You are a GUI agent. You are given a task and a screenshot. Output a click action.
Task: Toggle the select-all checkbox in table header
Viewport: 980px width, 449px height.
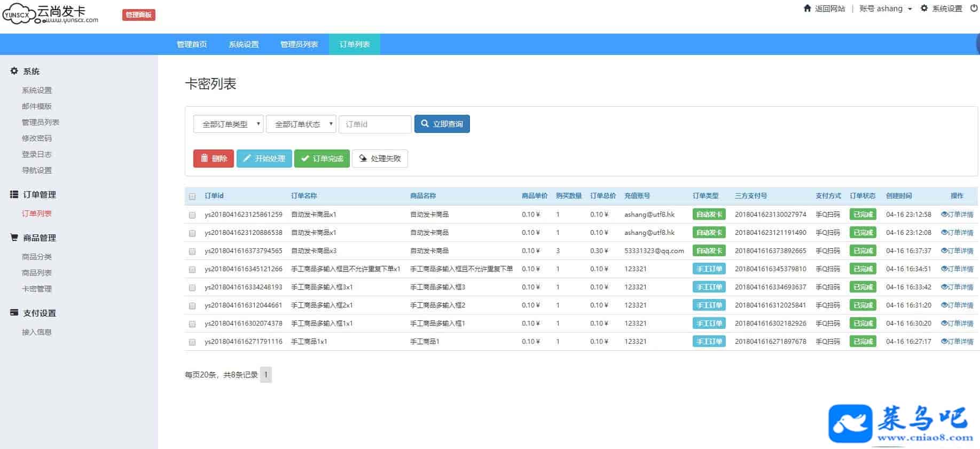192,196
